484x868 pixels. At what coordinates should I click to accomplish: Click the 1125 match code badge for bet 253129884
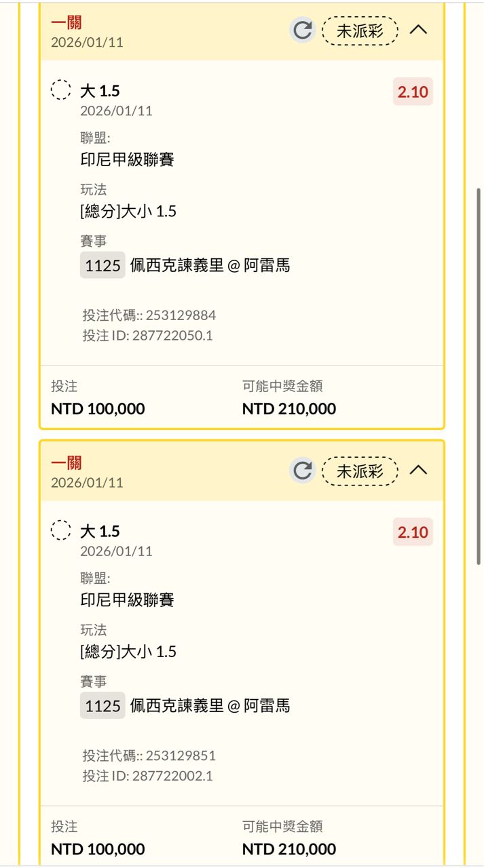coord(103,266)
